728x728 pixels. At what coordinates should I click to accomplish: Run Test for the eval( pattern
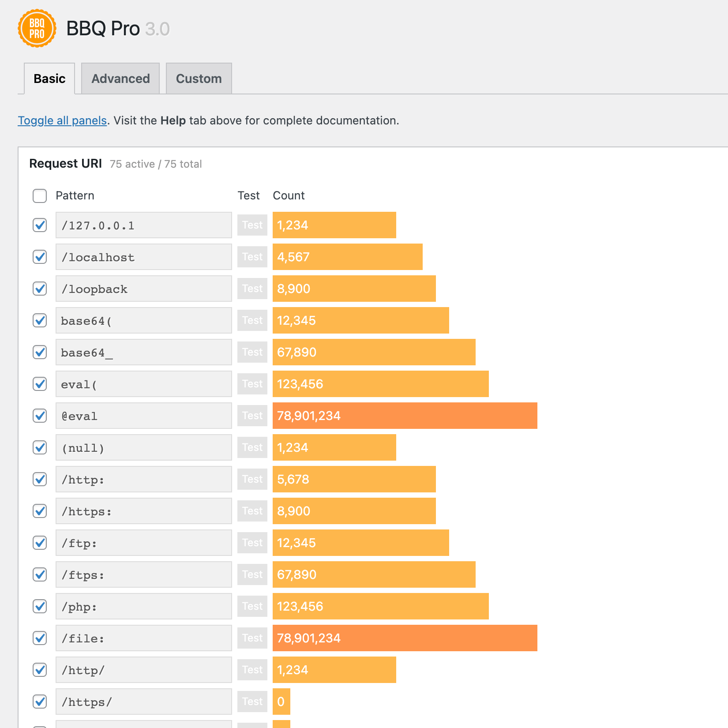pyautogui.click(x=252, y=384)
